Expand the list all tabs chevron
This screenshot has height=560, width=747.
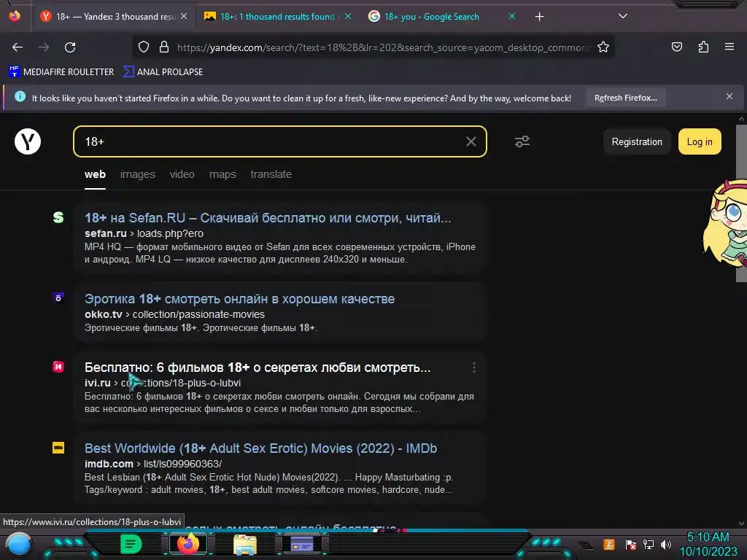click(x=623, y=16)
